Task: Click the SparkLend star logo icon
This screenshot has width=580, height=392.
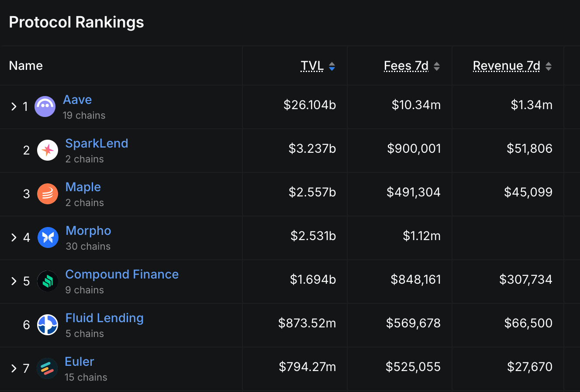Action: [48, 150]
